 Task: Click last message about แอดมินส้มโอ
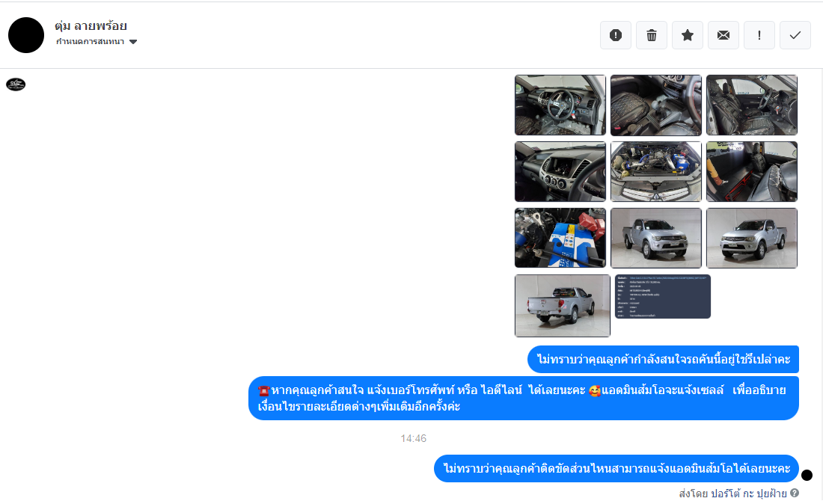[x=617, y=468]
